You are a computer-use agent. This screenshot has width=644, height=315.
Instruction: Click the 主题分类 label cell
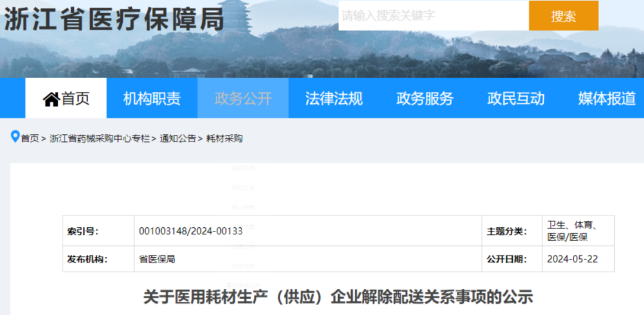[x=512, y=231]
